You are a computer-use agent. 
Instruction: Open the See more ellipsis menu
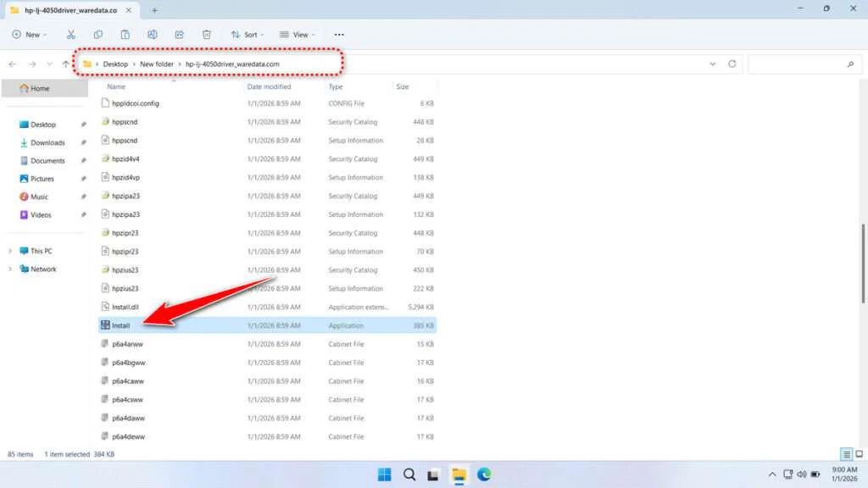pyautogui.click(x=339, y=35)
